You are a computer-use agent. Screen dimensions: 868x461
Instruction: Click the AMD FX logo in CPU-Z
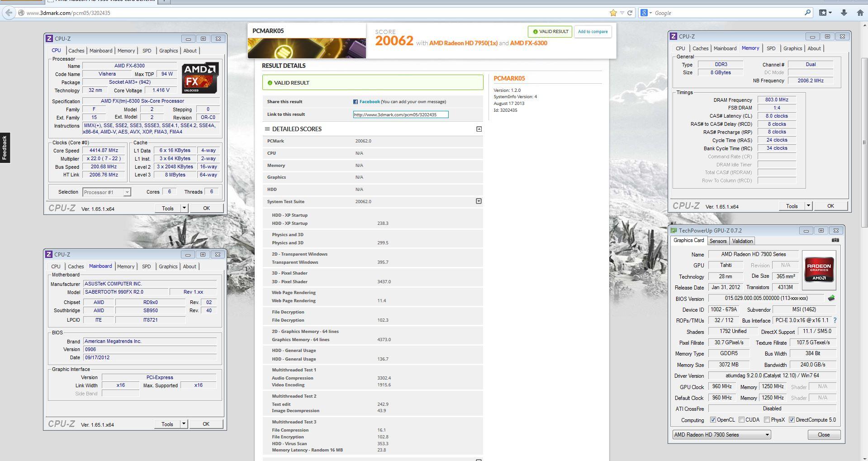pyautogui.click(x=200, y=78)
